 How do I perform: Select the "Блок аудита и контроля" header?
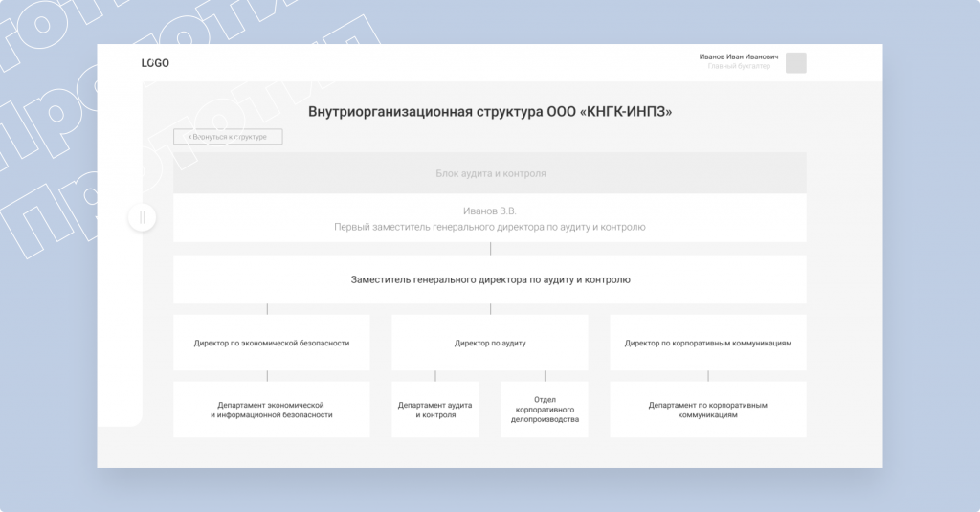click(x=490, y=174)
